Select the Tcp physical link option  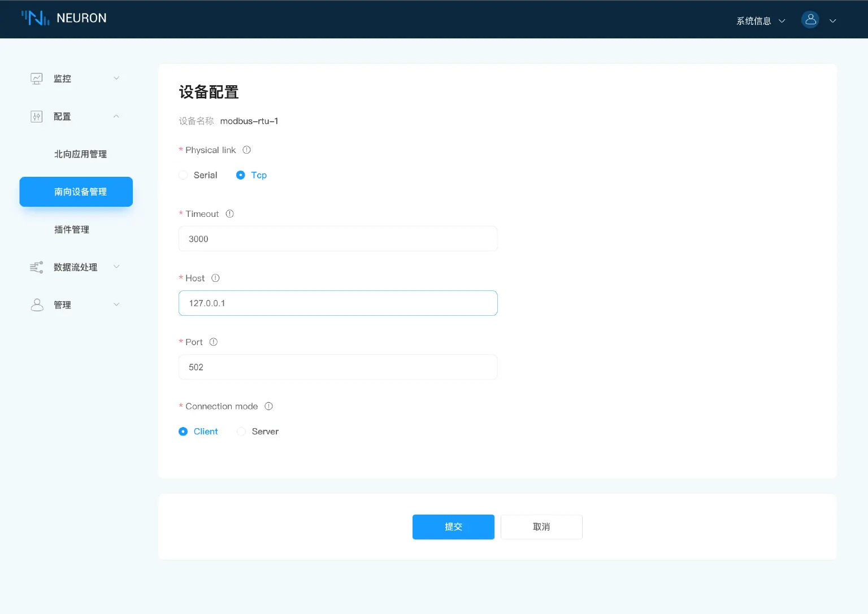pos(241,175)
